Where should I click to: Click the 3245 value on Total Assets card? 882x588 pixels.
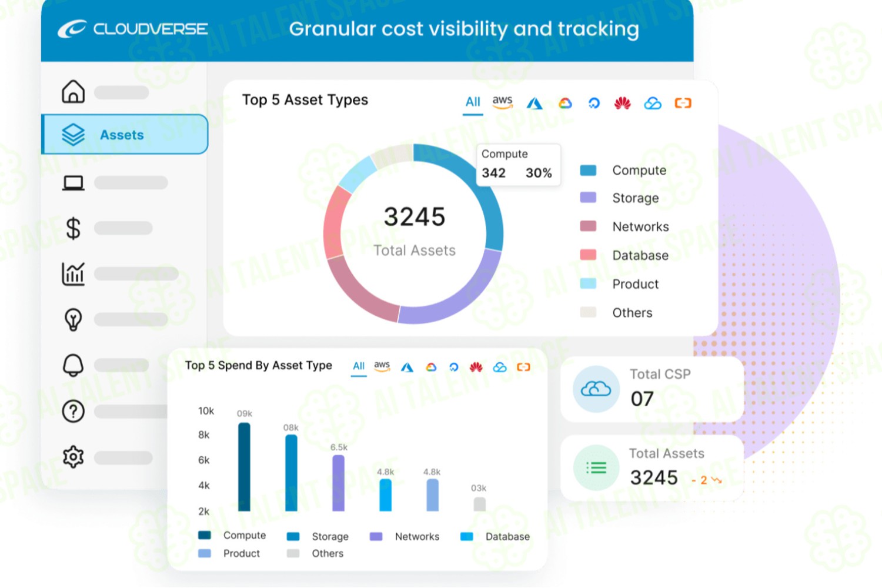pyautogui.click(x=654, y=477)
